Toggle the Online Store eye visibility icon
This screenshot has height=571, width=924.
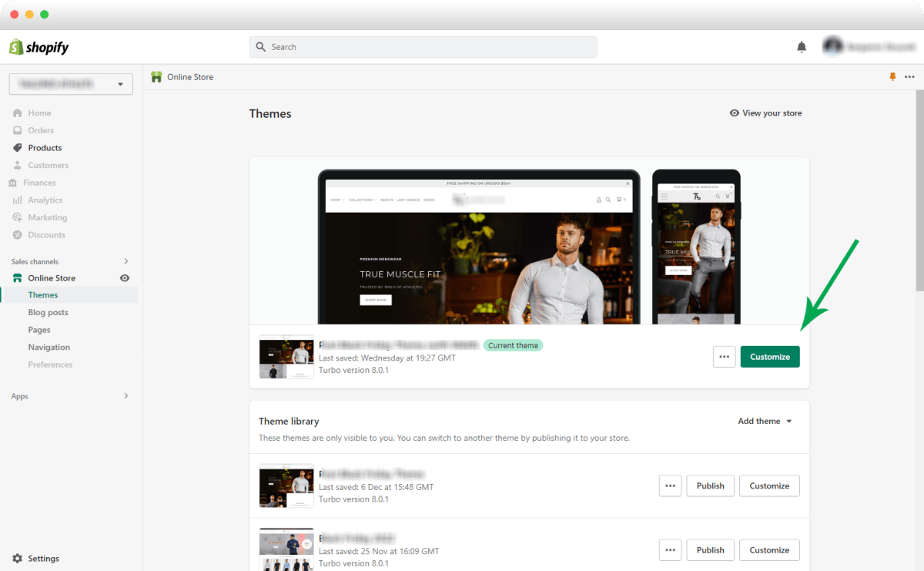coord(124,277)
